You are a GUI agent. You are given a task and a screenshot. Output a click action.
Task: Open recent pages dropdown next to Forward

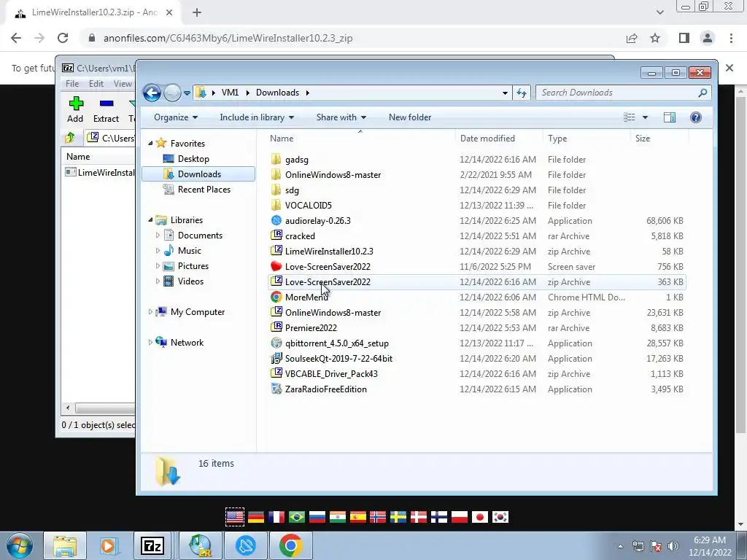tap(187, 93)
